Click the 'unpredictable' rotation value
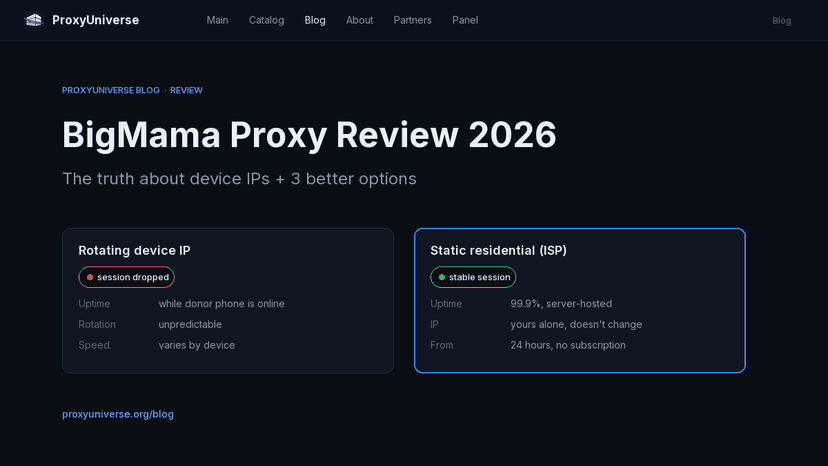 click(x=190, y=324)
